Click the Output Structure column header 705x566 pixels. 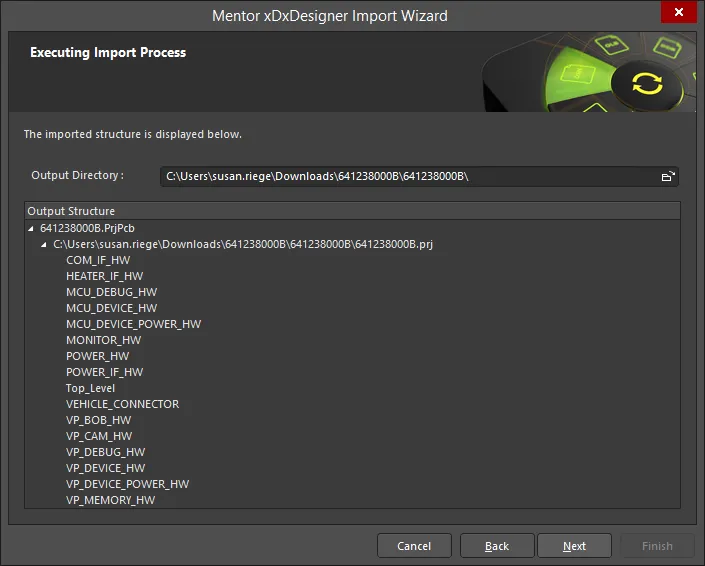pos(352,211)
